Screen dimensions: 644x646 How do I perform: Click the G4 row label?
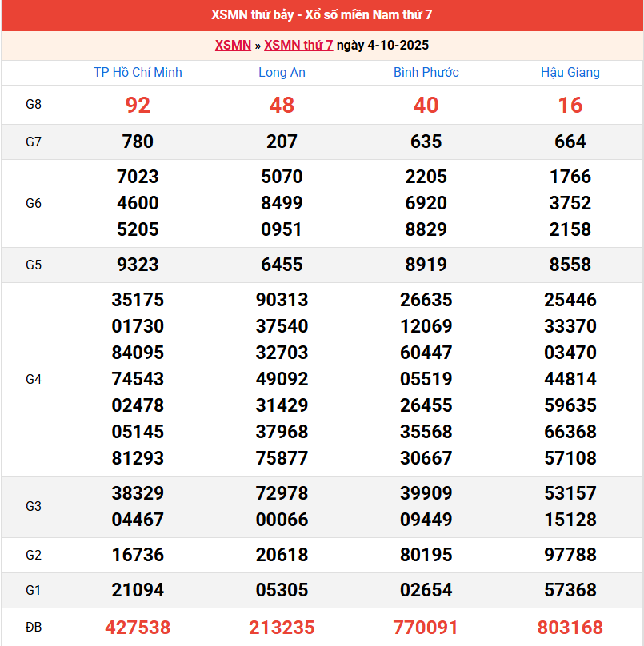click(34, 379)
